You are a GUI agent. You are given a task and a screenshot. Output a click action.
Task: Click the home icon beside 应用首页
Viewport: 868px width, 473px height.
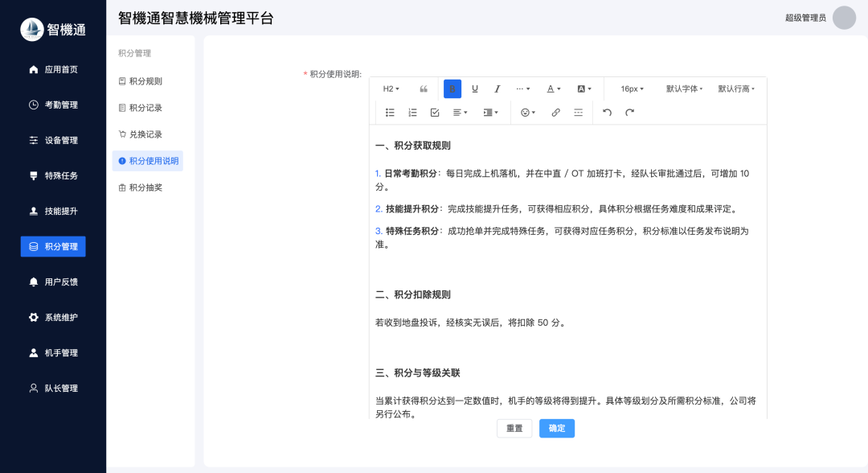click(34, 69)
